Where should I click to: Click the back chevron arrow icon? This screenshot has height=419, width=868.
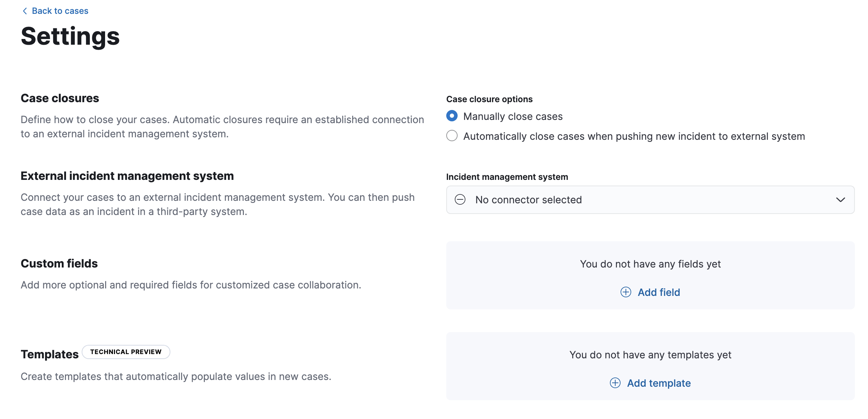tap(24, 11)
